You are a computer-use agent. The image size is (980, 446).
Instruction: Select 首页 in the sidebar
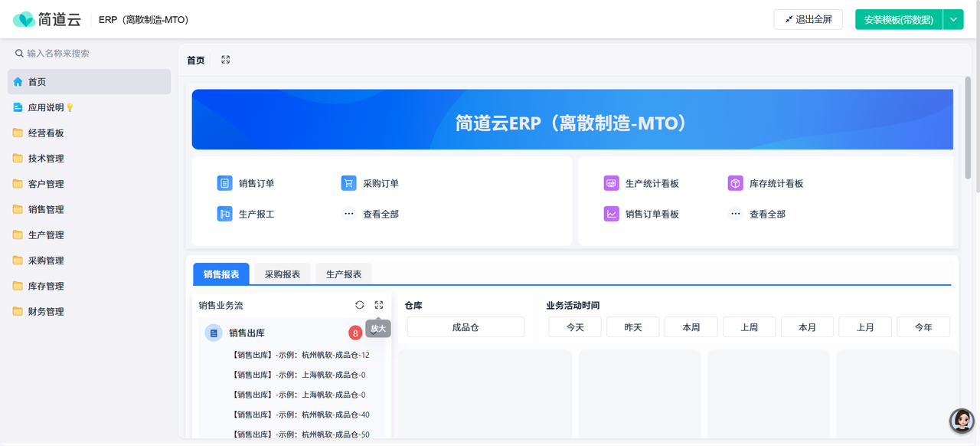(90, 82)
